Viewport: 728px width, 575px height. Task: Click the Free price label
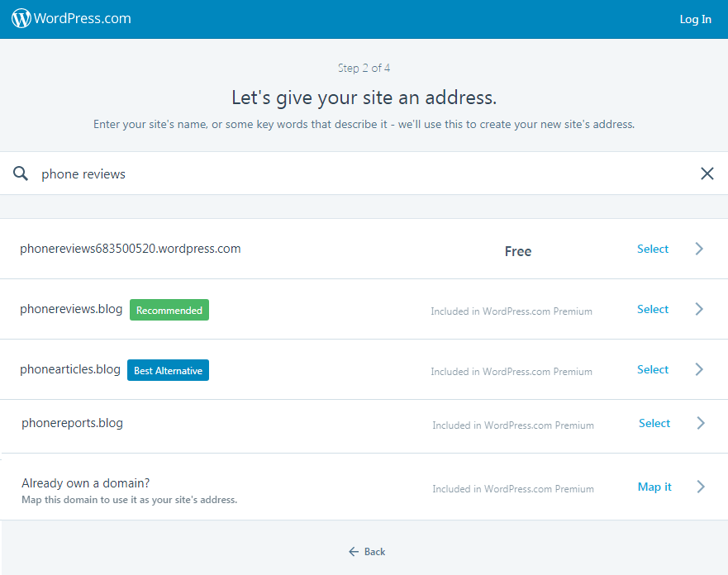[518, 251]
